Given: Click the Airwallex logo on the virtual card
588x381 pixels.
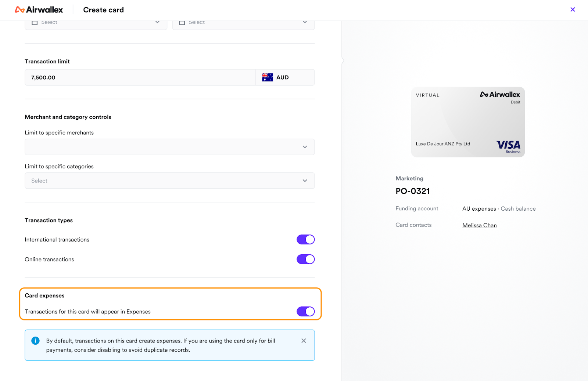Looking at the screenshot, I should click(x=500, y=95).
